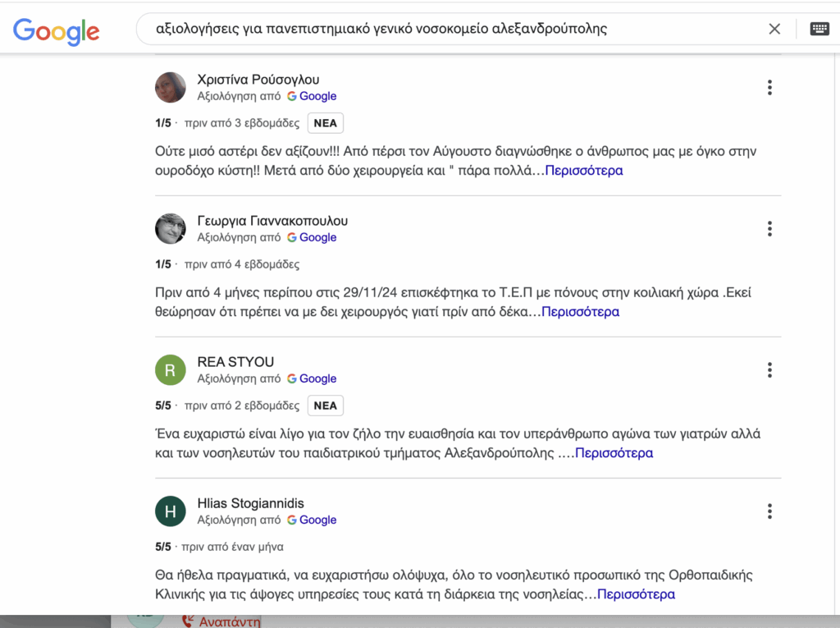Open reviewer name Χριστίνα Ρούσογλου
This screenshot has height=628, width=840.
tap(258, 80)
